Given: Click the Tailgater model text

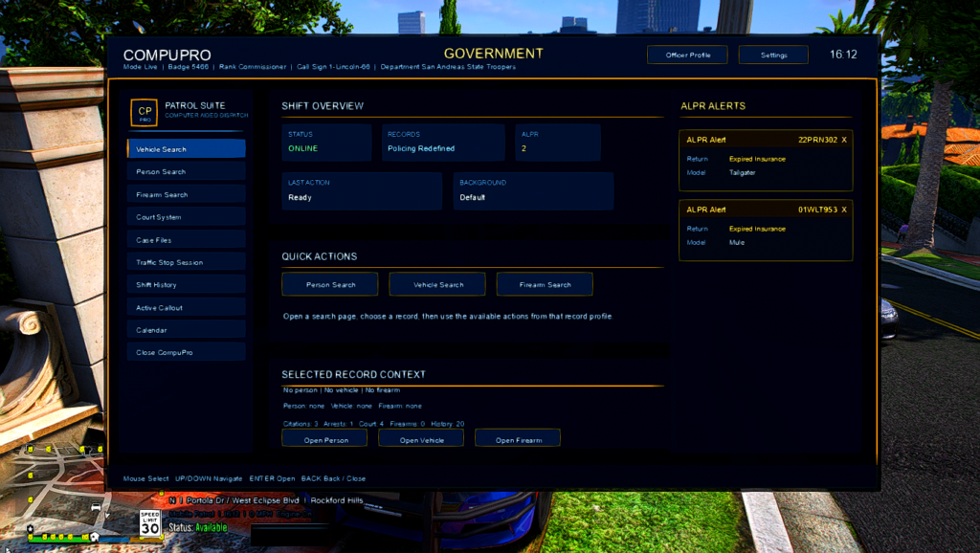Looking at the screenshot, I should click(742, 172).
